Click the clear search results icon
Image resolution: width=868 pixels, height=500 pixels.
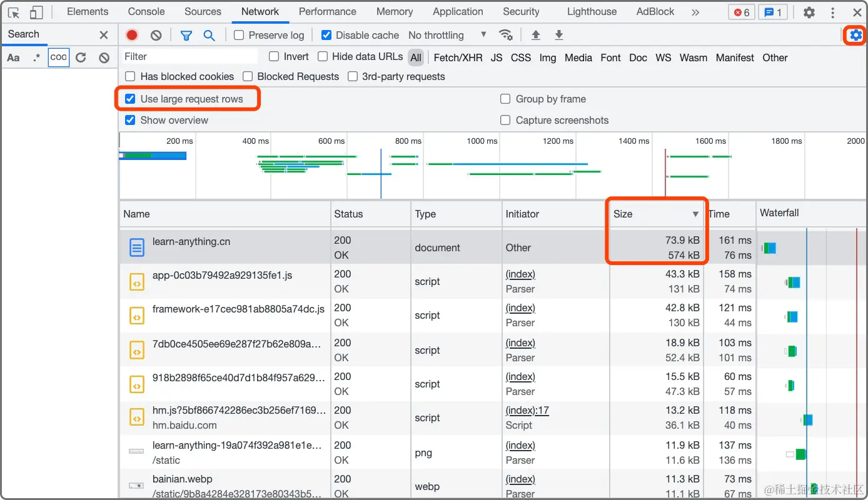coord(104,58)
